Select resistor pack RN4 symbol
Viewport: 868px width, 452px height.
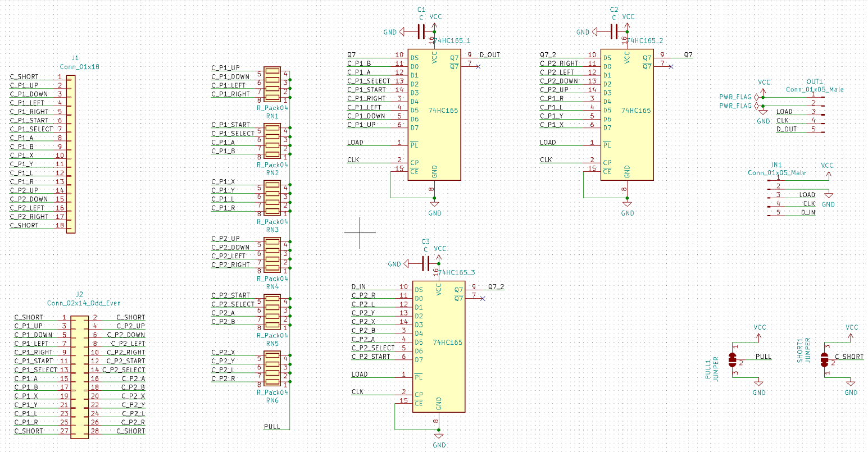[272, 255]
